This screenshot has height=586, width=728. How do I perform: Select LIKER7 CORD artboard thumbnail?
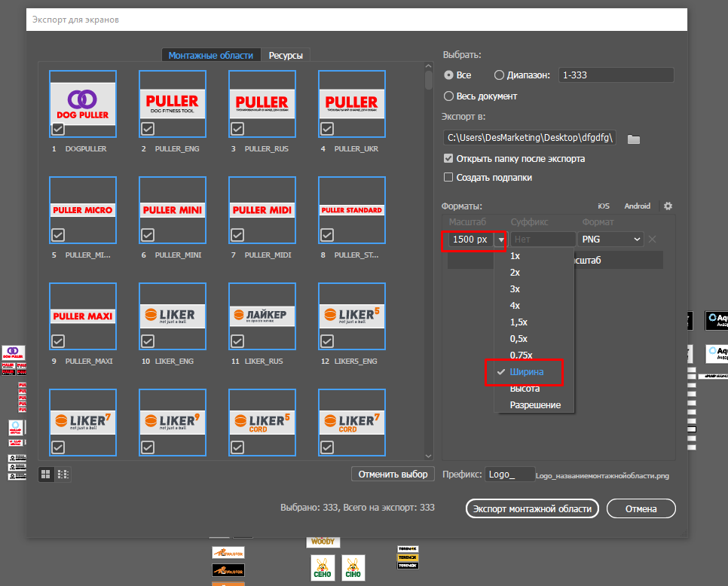click(351, 423)
